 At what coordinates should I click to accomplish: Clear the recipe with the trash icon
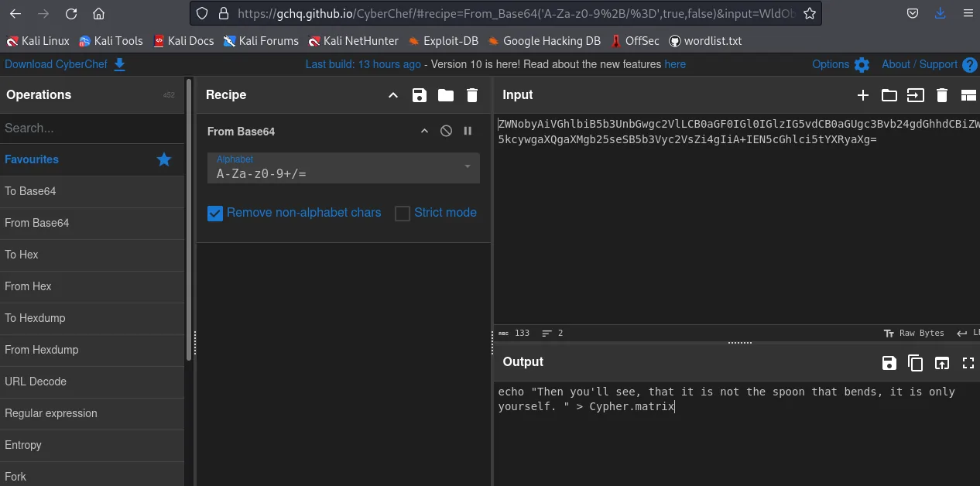pyautogui.click(x=472, y=95)
